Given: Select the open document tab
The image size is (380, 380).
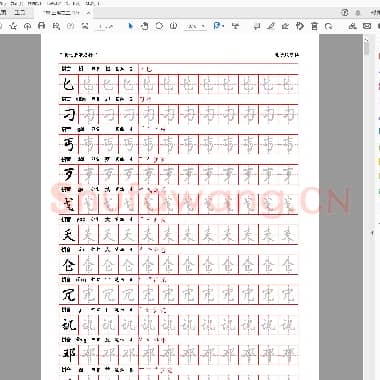Looking at the screenshot, I should [62, 13].
